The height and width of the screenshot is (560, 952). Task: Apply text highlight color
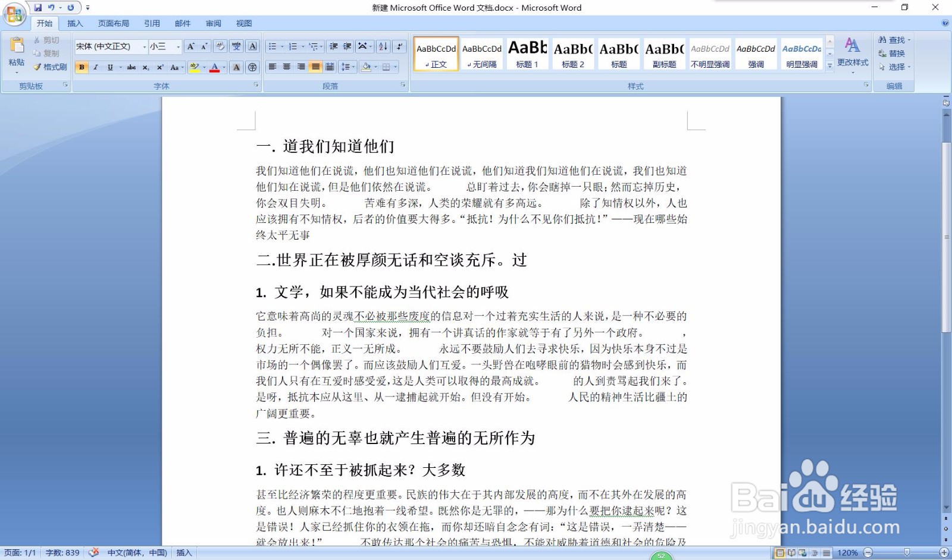click(x=194, y=67)
